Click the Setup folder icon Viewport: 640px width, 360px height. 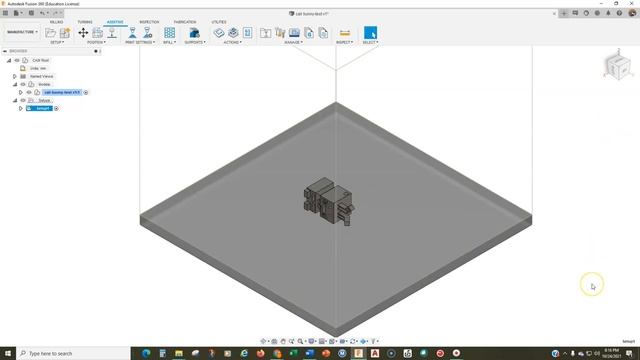(x=51, y=33)
